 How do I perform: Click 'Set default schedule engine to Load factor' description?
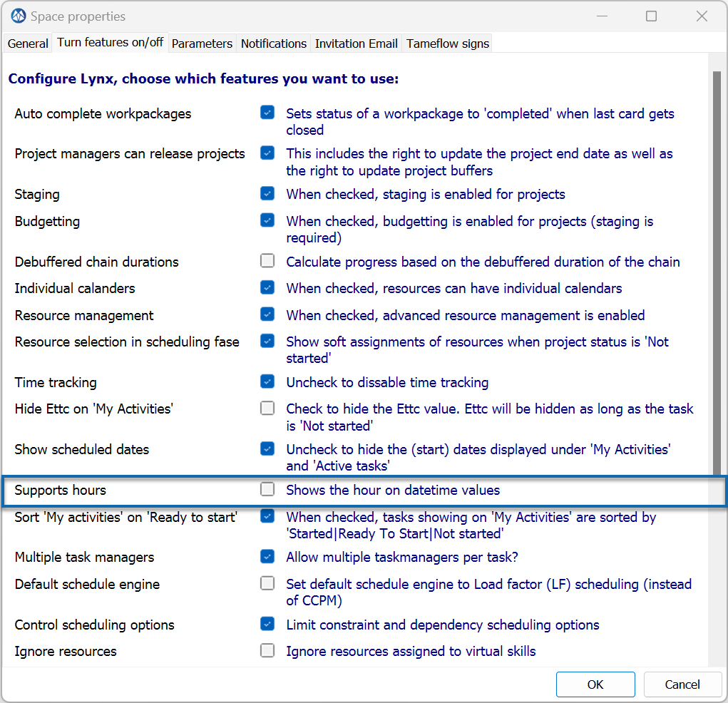coord(489,592)
